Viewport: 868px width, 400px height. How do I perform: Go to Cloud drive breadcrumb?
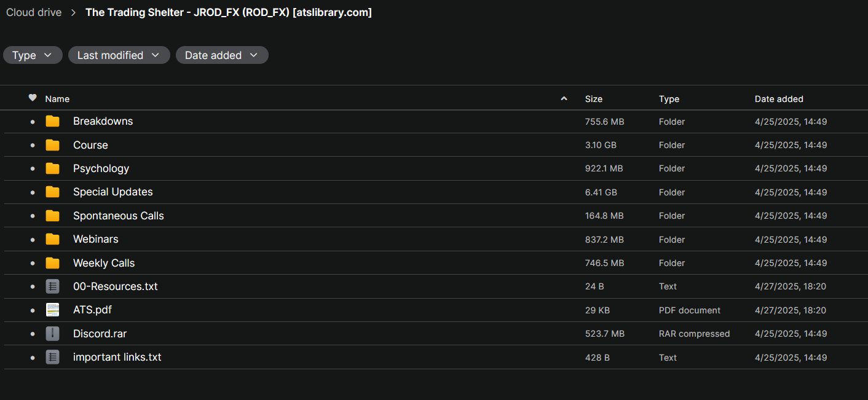point(34,12)
